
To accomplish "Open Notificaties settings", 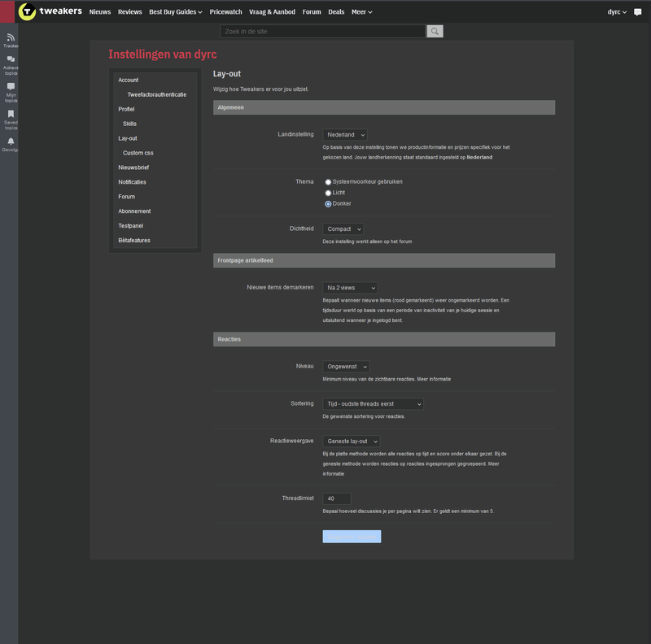I will click(x=132, y=182).
